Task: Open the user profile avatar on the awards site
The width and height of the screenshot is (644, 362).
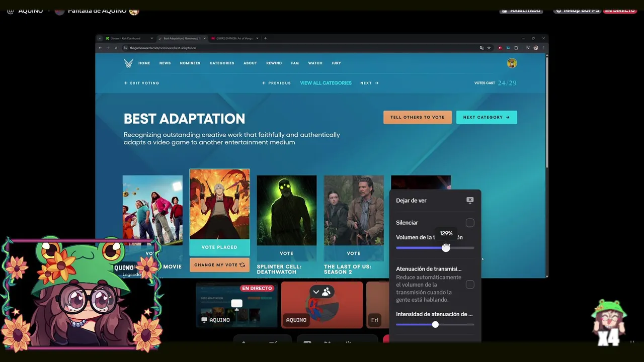Action: coord(512,63)
